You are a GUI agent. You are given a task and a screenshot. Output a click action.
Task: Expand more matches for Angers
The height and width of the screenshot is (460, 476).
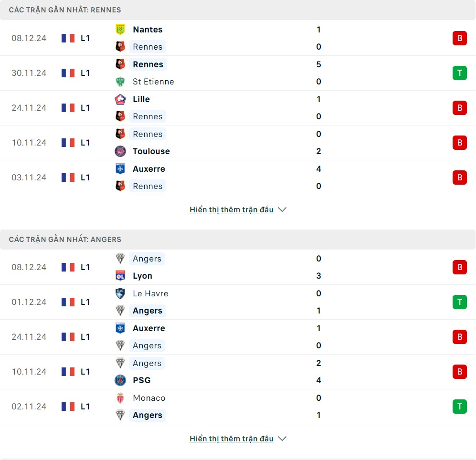point(232,439)
